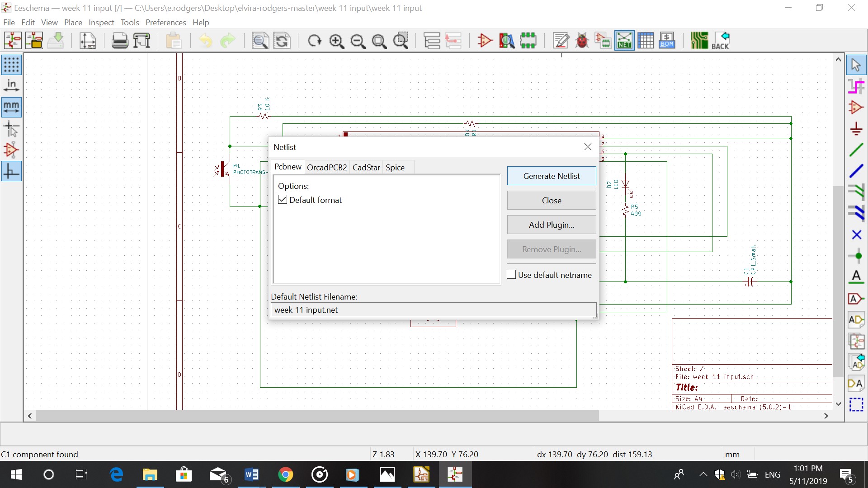868x488 pixels.
Task: Switch to the Spice tab
Action: click(x=395, y=168)
